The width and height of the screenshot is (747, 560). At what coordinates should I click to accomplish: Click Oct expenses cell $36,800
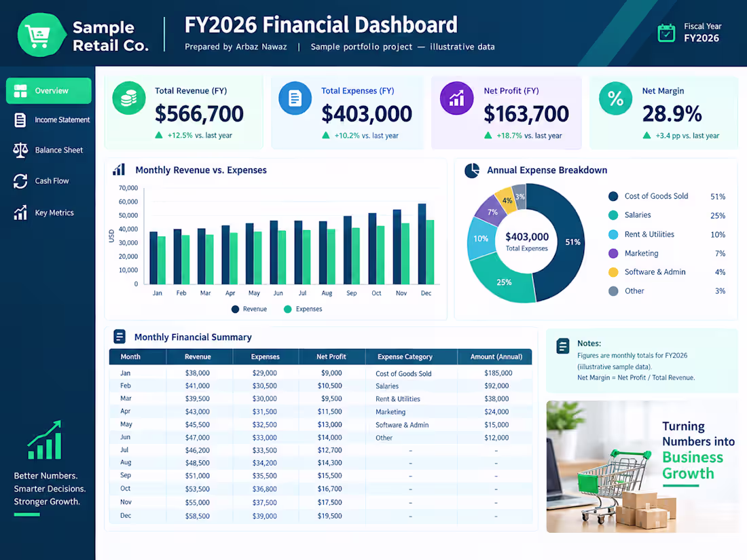[264, 489]
